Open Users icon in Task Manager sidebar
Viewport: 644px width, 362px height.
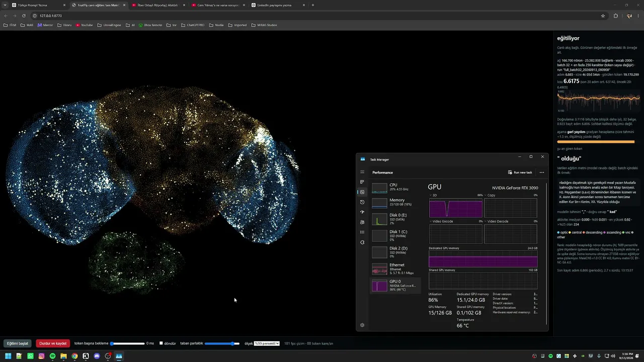(362, 222)
